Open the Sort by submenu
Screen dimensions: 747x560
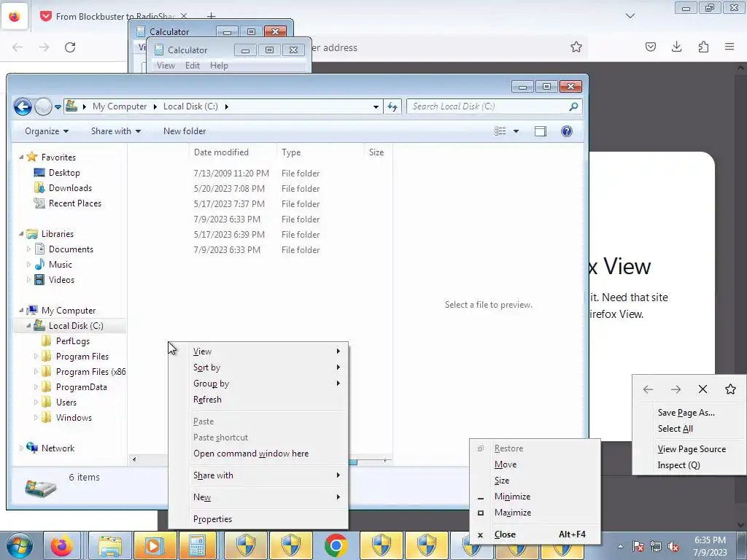point(258,367)
